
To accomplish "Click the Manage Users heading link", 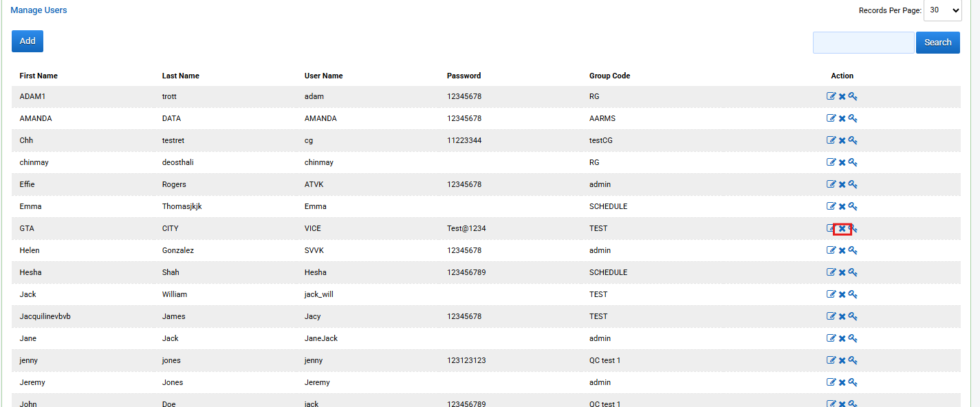I will (x=39, y=10).
